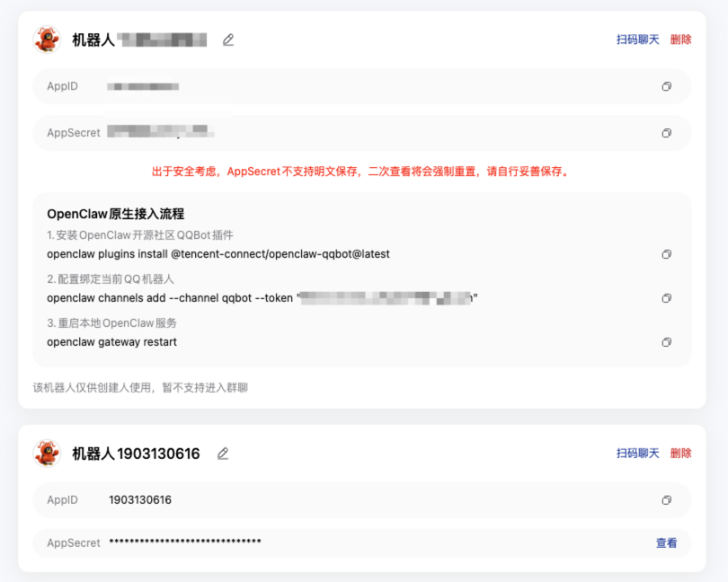The width and height of the screenshot is (728, 582).
Task: Copy the first robot's AppSecret
Action: coord(666,132)
